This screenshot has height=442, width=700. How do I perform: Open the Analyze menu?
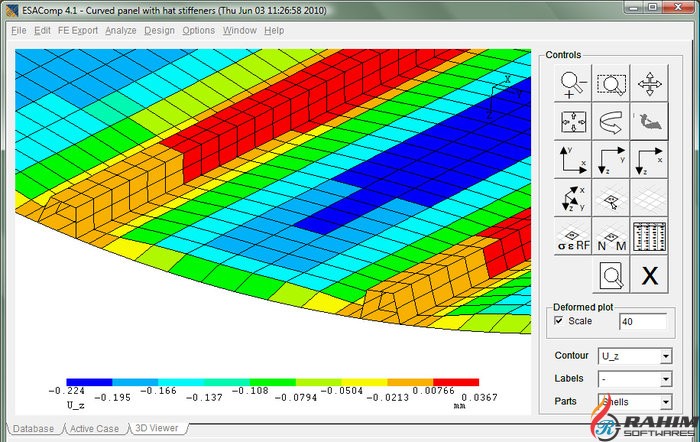[121, 30]
